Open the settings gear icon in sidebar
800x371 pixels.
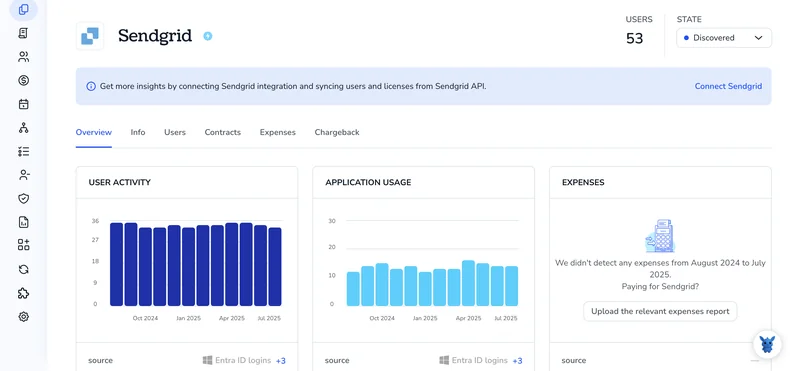tap(23, 317)
